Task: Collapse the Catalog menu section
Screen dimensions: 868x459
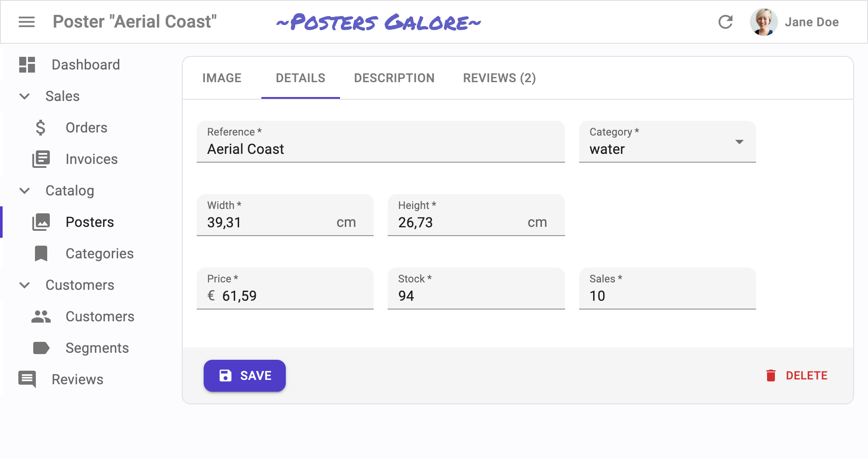Action: [25, 191]
